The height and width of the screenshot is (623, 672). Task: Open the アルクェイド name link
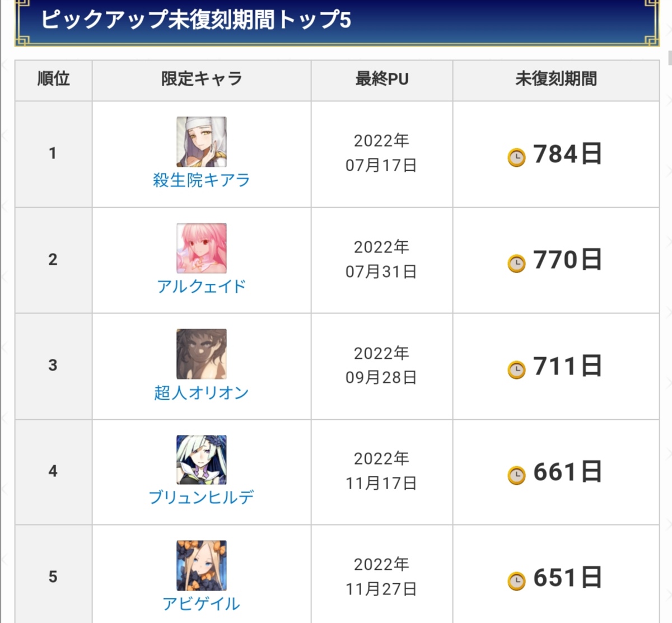tap(202, 287)
